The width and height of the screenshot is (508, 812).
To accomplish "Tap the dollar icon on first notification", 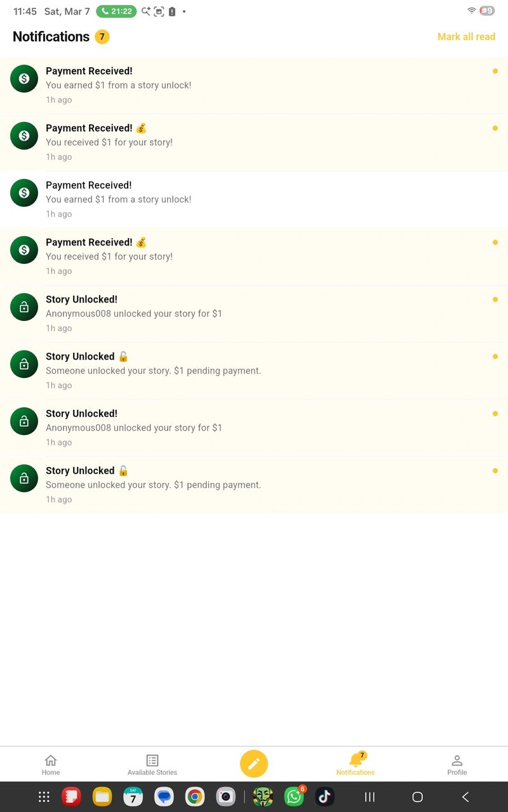I will click(24, 79).
